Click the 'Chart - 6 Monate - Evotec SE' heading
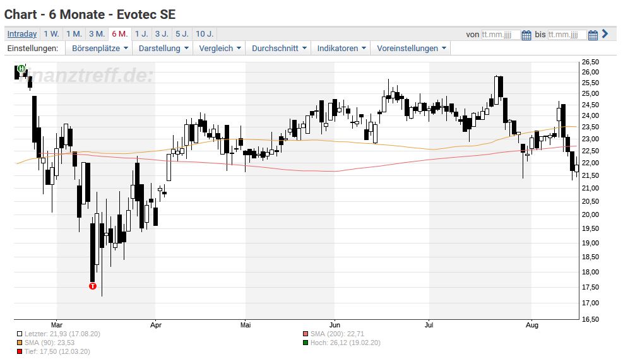The width and height of the screenshot is (623, 364). point(90,15)
